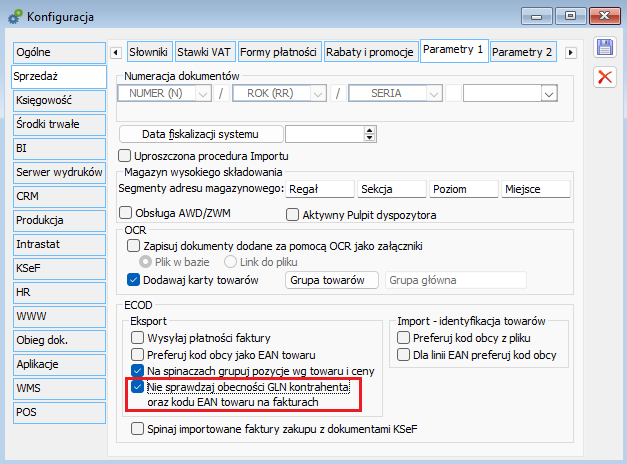Enable Preferuj kod obcy z pliku checkbox
This screenshot has height=464, width=627.
click(403, 338)
